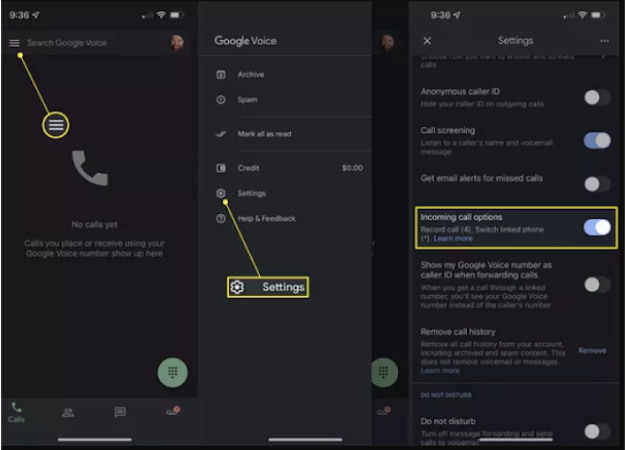Disable the Call screening switch
This screenshot has height=450, width=625.
597,140
